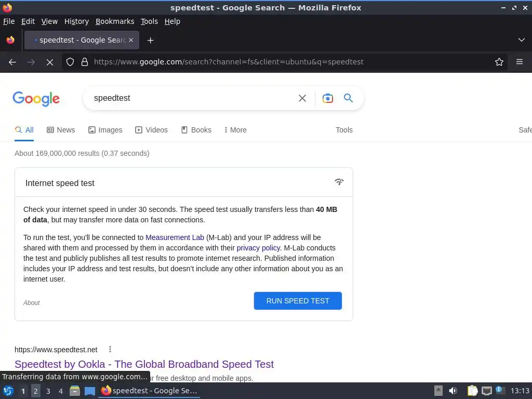
Task: Click the browser forward arrow
Action: (31, 62)
